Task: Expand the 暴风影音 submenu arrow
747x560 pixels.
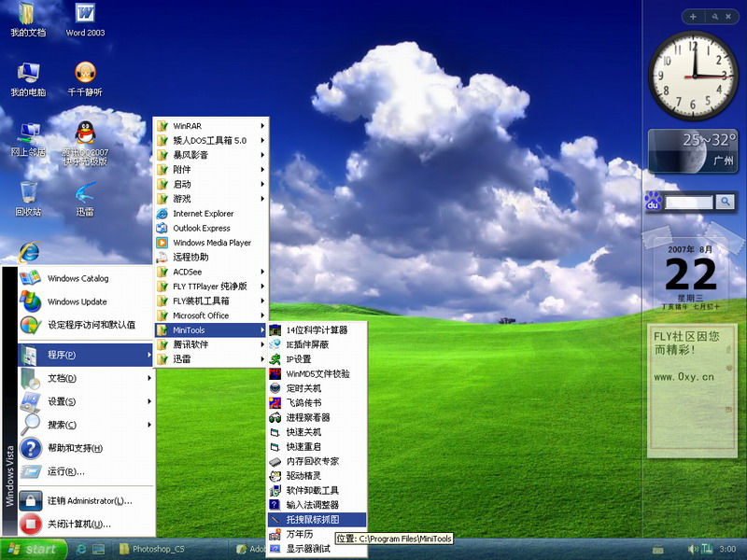Action: click(262, 155)
